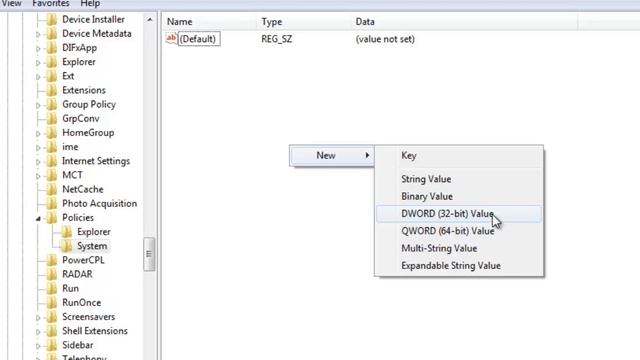Image resolution: width=640 pixels, height=360 pixels.
Task: Click the Device Installer folder icon
Action: point(52,20)
